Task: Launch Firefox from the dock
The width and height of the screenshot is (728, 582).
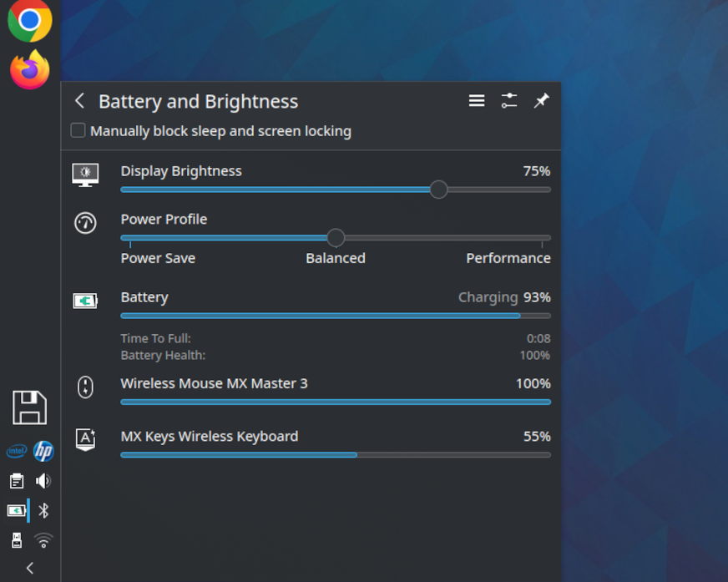Action: [x=28, y=70]
